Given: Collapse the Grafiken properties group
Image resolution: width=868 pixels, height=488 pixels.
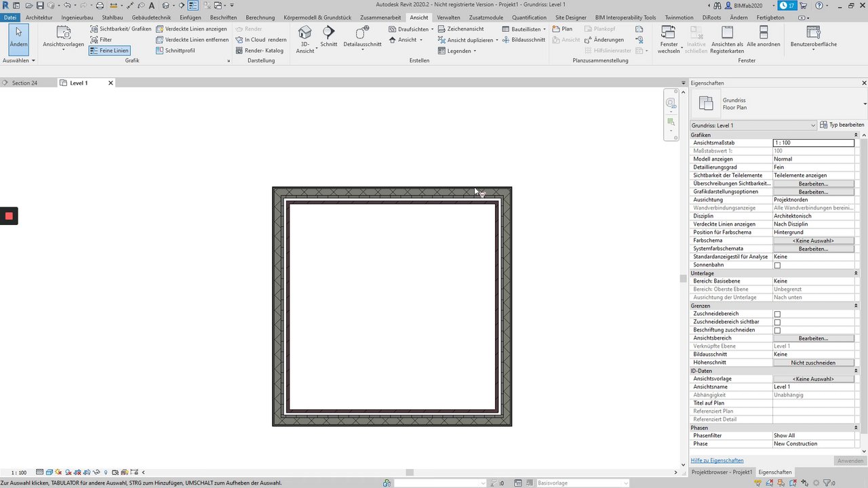Looking at the screenshot, I should click(856, 135).
